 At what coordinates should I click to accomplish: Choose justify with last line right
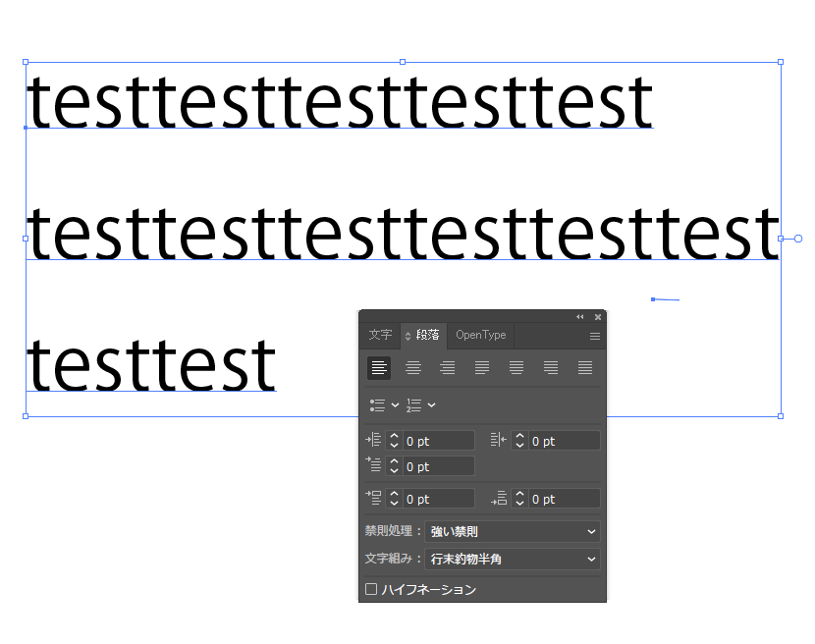(x=551, y=368)
